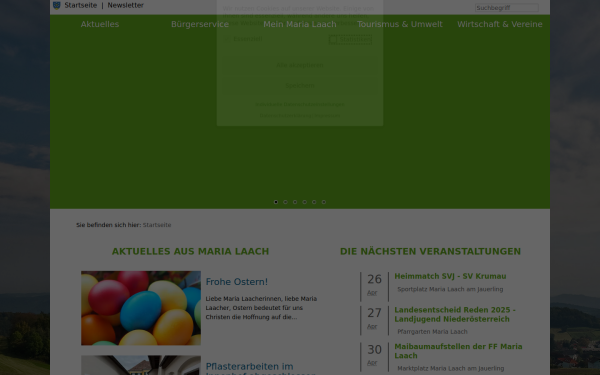Open the Pflasterarbeiten news thumbnail

pos(141,365)
